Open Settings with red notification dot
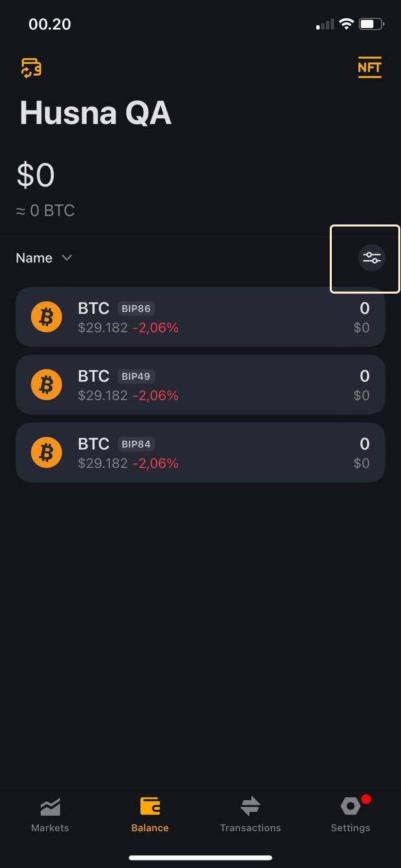 click(350, 814)
